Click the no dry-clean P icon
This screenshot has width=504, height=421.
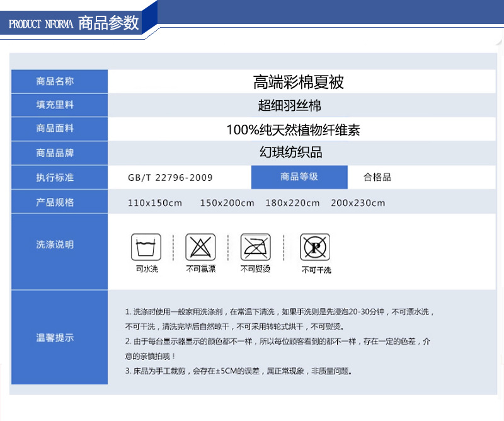[315, 247]
